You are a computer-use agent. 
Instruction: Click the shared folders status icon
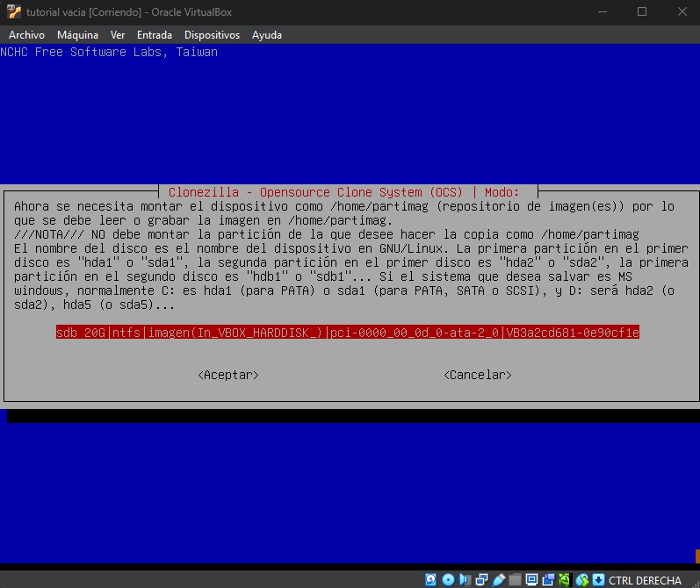(515, 579)
